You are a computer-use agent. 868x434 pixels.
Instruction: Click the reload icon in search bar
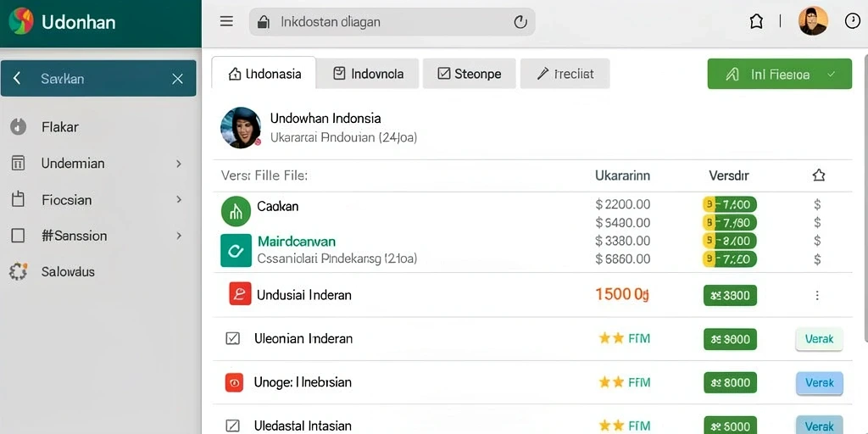[x=520, y=22]
